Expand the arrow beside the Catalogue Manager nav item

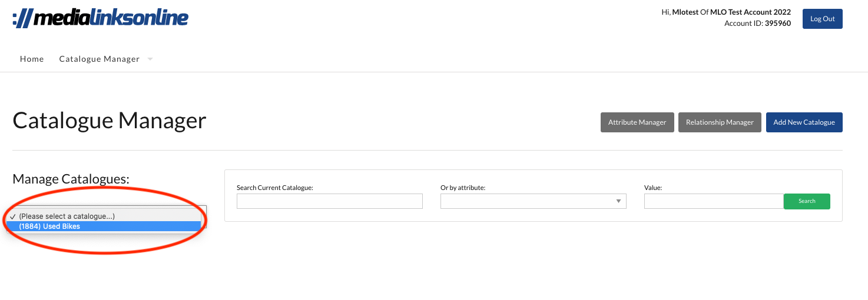click(x=150, y=59)
